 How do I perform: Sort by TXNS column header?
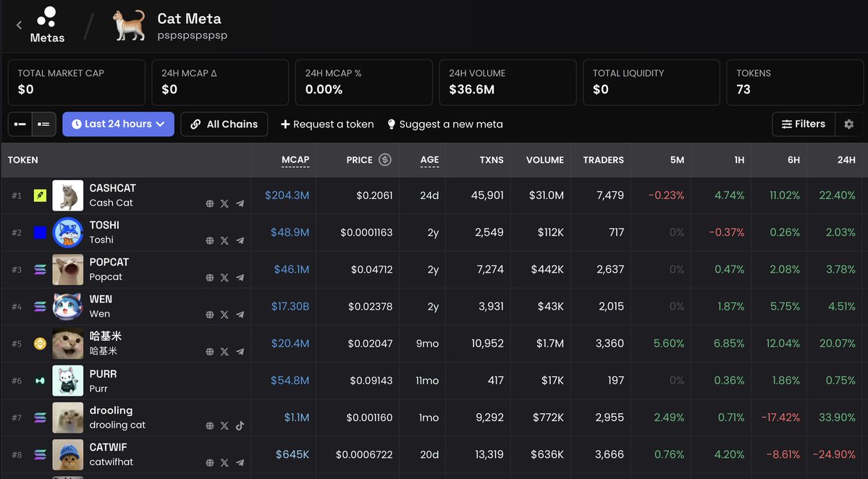(492, 160)
